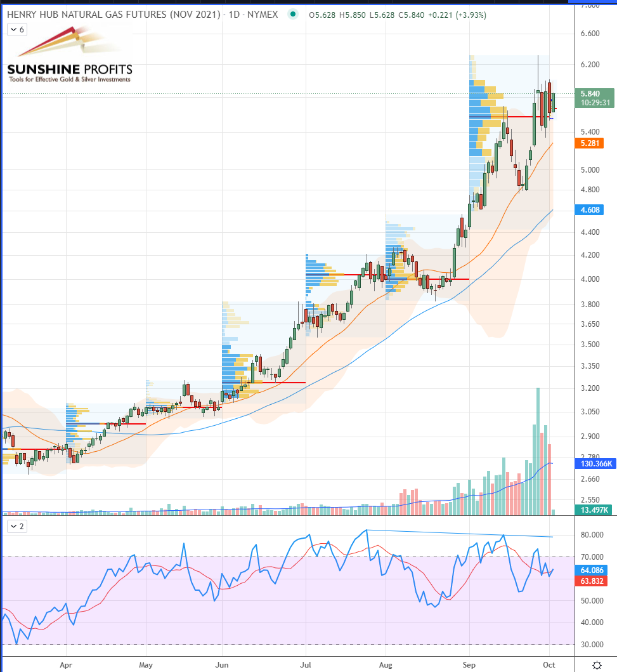Click the green market status dot
Viewport: 617px width, 672px height.
click(x=293, y=14)
